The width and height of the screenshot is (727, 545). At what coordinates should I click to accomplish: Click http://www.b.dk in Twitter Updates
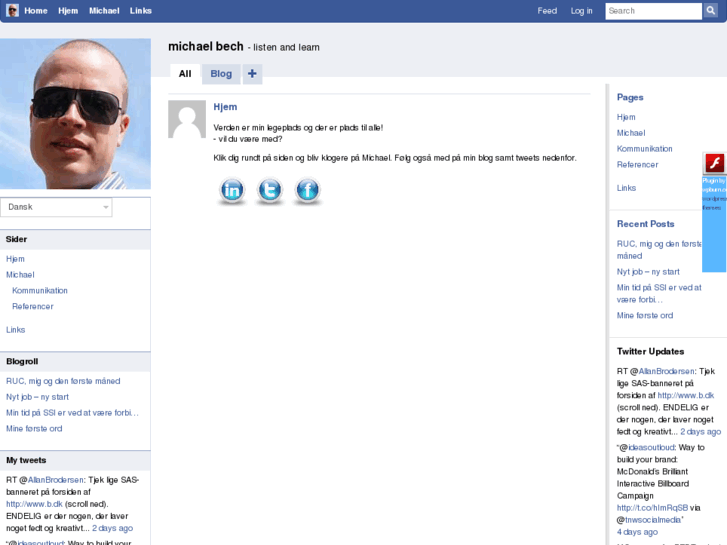[686, 395]
